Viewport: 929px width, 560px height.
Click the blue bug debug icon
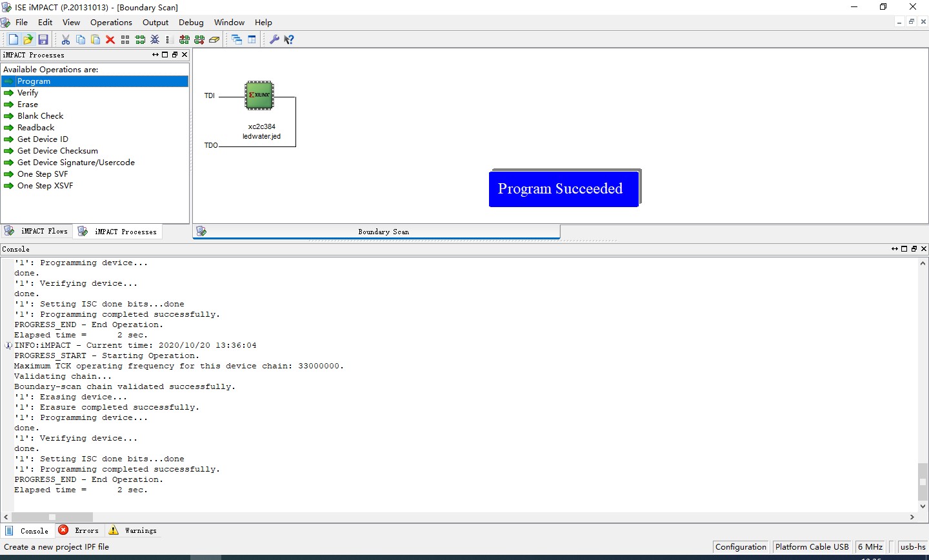pyautogui.click(x=155, y=39)
